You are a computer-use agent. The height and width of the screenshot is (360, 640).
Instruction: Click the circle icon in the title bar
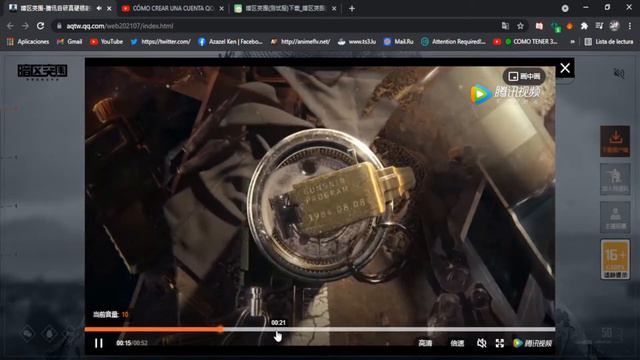pos(565,8)
